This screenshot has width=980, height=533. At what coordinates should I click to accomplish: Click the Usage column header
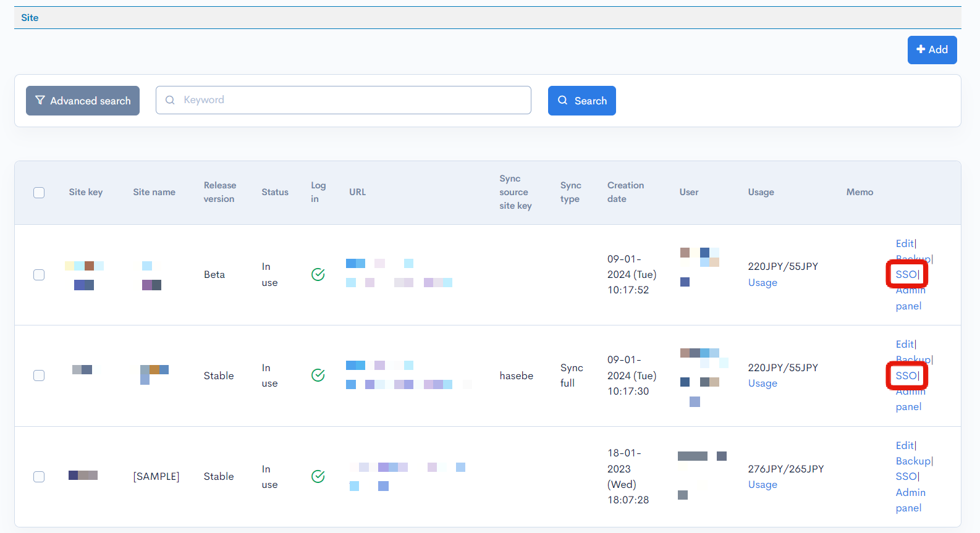(x=761, y=192)
